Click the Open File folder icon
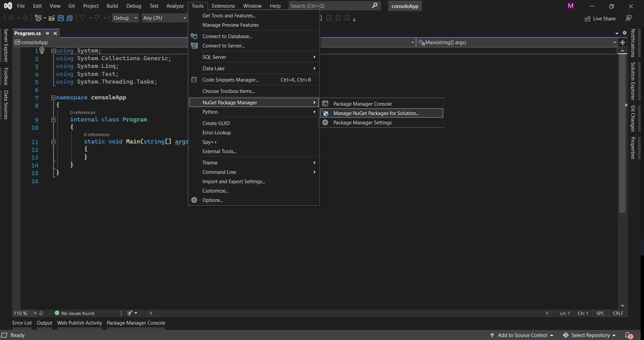 click(x=51, y=18)
